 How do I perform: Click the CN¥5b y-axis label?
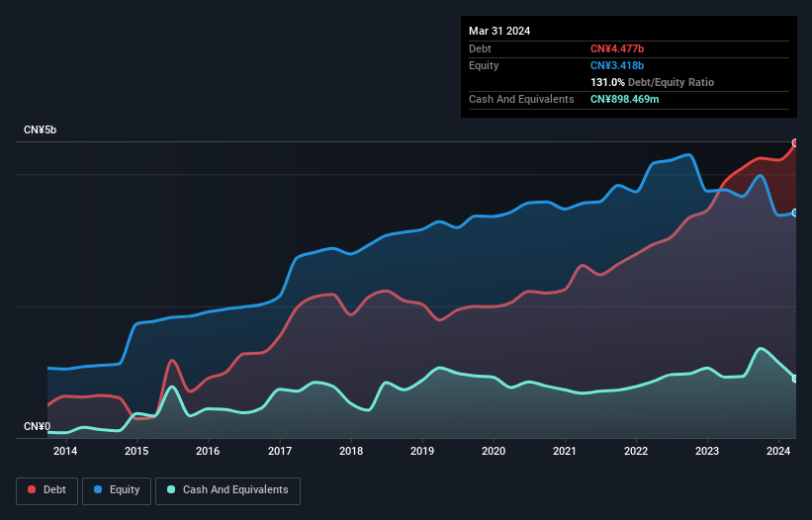coord(40,130)
